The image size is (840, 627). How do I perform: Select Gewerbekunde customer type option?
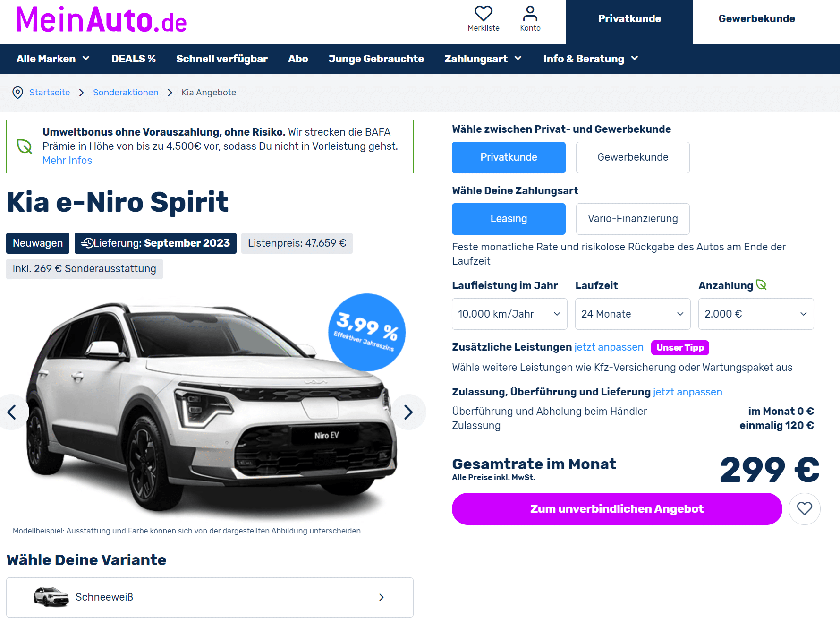(633, 157)
